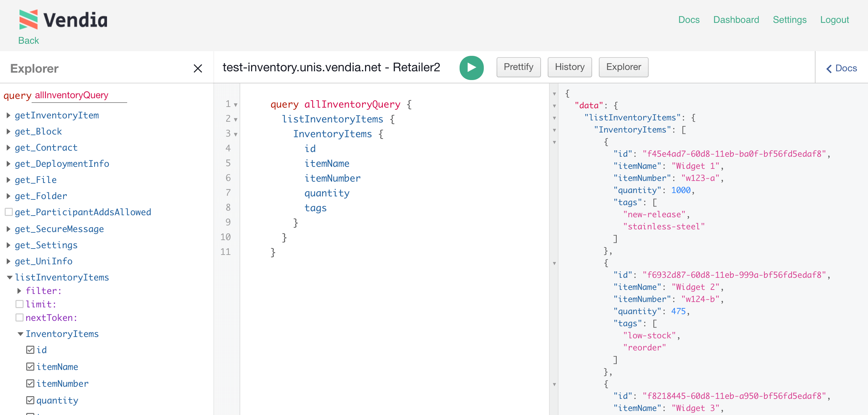The width and height of the screenshot is (868, 415).
Task: Open the Docs side panel link
Action: [841, 68]
